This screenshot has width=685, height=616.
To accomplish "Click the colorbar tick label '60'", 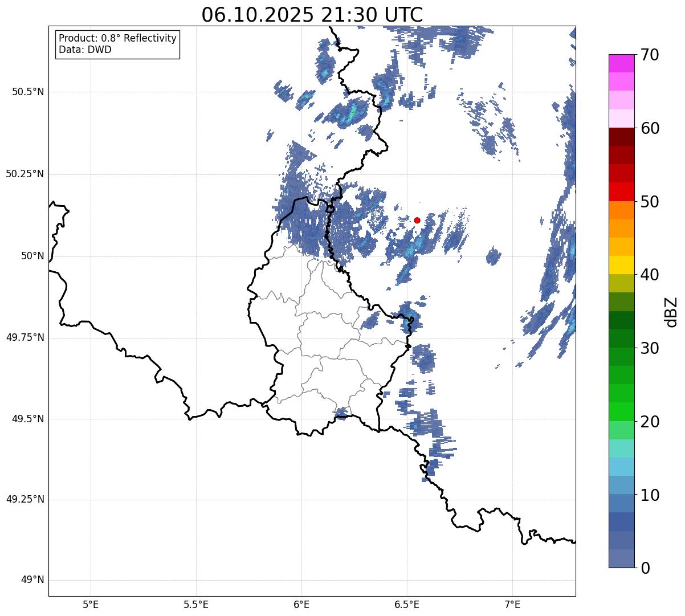I will [650, 128].
